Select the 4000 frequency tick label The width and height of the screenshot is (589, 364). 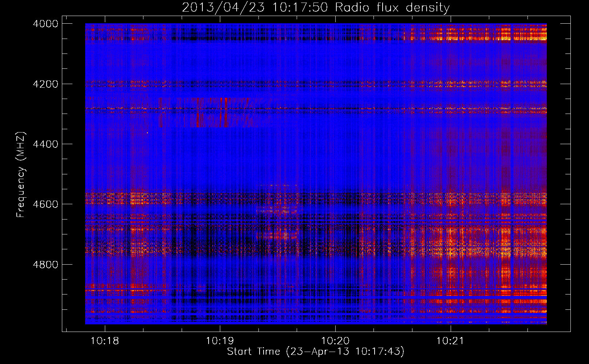[x=46, y=24]
